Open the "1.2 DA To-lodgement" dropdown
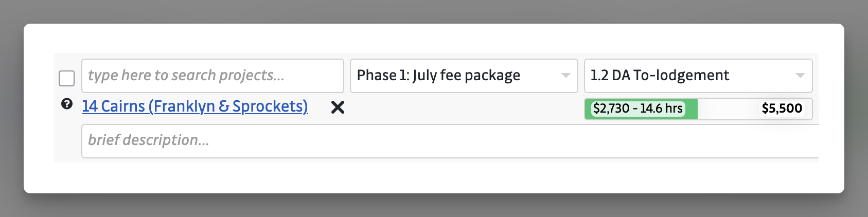The image size is (868, 217). [x=697, y=76]
